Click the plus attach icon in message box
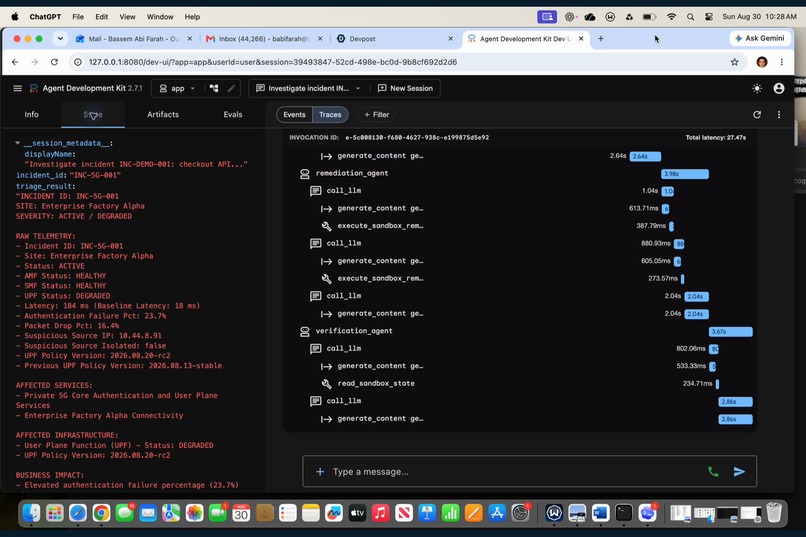This screenshot has width=806, height=537. click(x=320, y=471)
